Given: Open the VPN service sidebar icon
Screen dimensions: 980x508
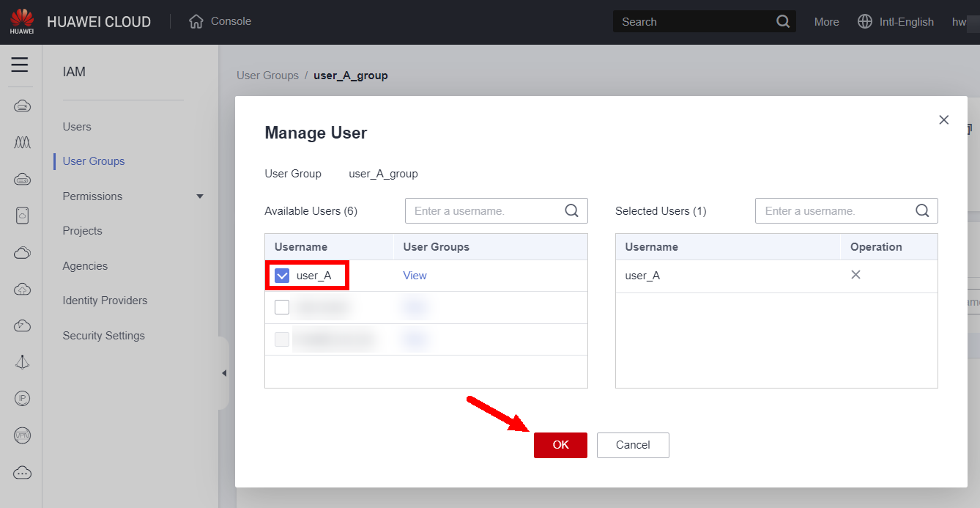Looking at the screenshot, I should (x=22, y=435).
